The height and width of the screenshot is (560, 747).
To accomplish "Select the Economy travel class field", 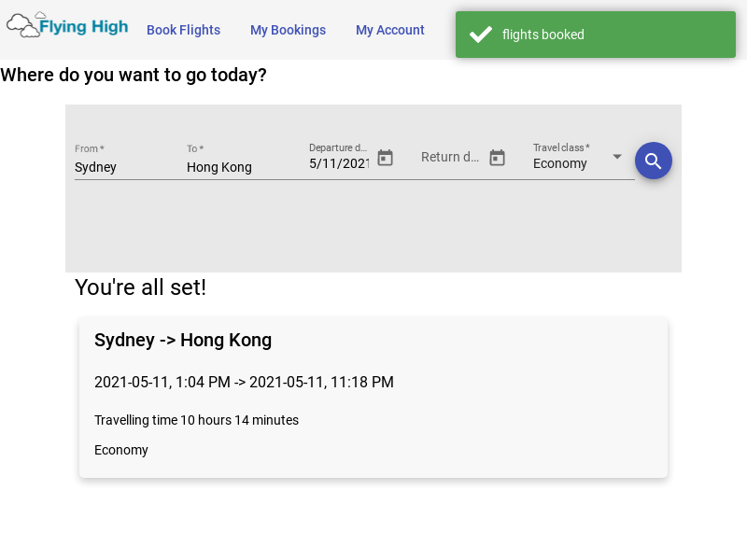I will click(x=565, y=163).
